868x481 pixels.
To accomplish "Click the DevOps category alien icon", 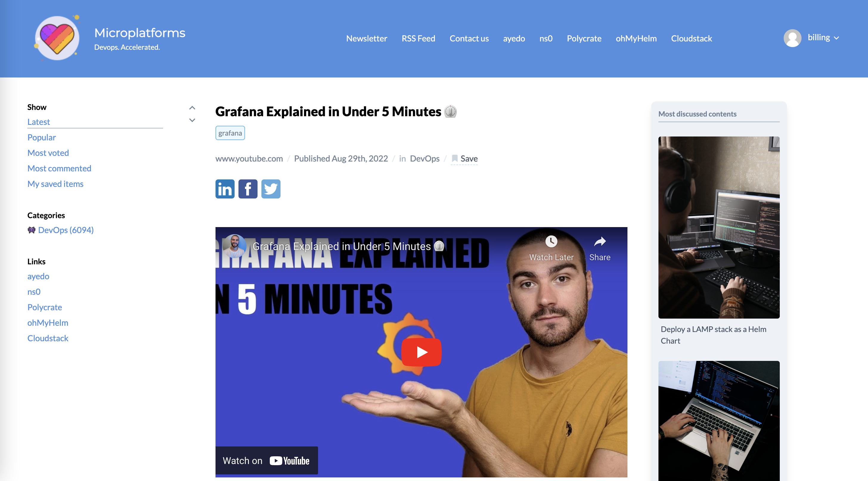I will (31, 230).
